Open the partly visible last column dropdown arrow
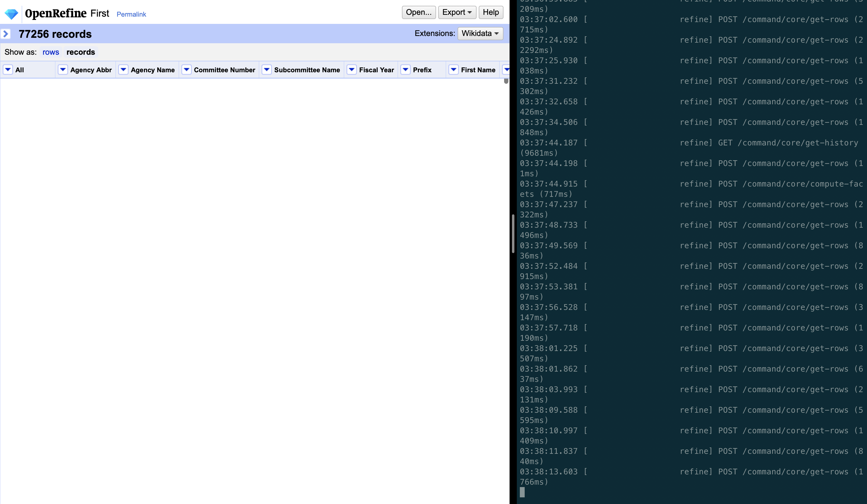 coord(506,70)
